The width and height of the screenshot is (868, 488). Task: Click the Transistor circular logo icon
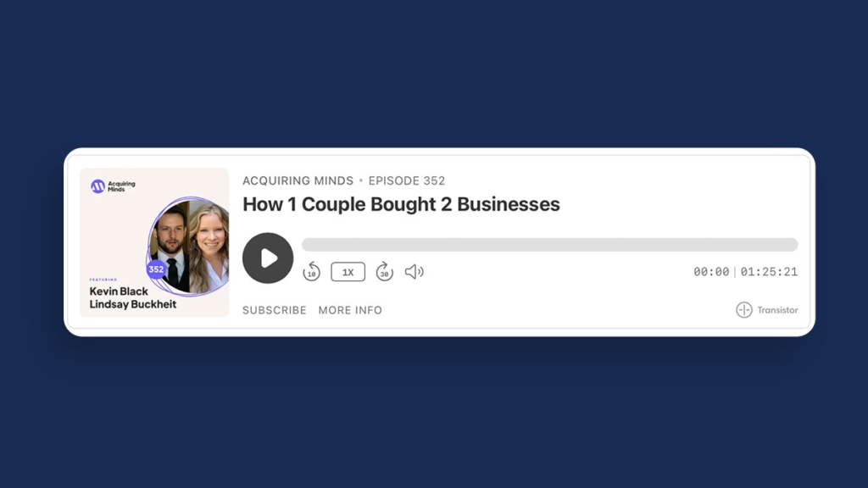click(x=744, y=310)
